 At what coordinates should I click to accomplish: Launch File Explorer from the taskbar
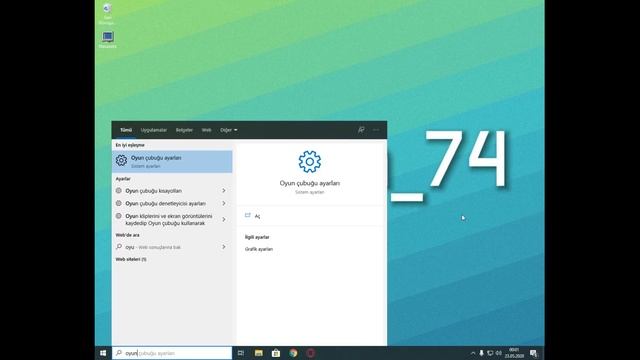tap(258, 353)
